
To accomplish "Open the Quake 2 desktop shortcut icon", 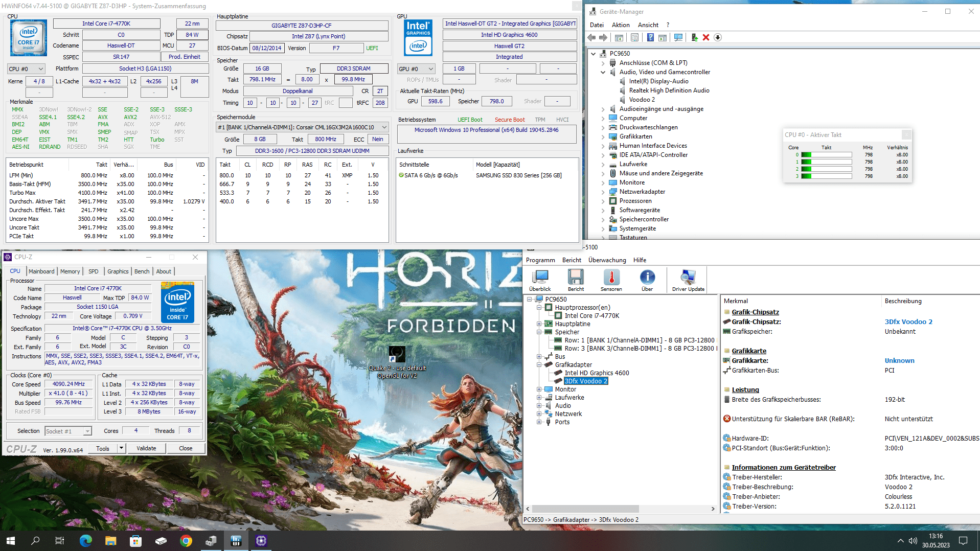I will pyautogui.click(x=397, y=354).
